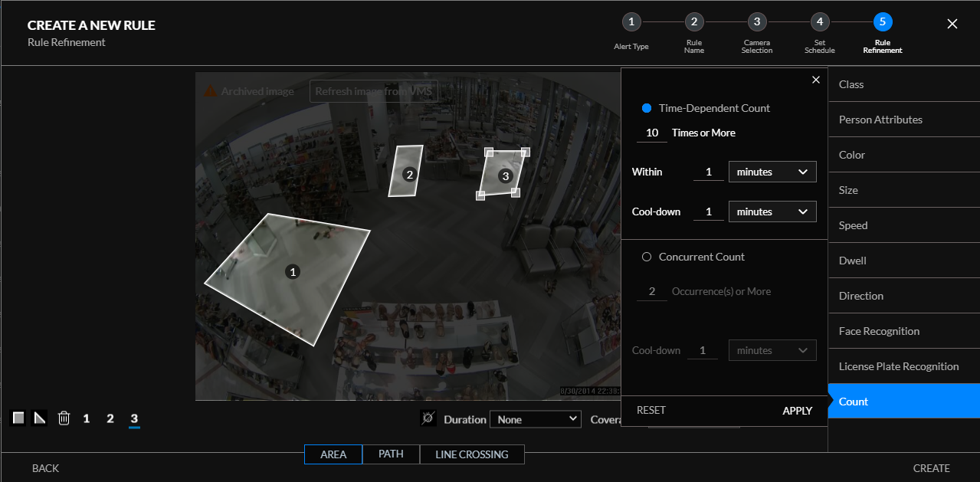The width and height of the screenshot is (980, 482).
Task: Switch to the PATH tab
Action: [391, 454]
